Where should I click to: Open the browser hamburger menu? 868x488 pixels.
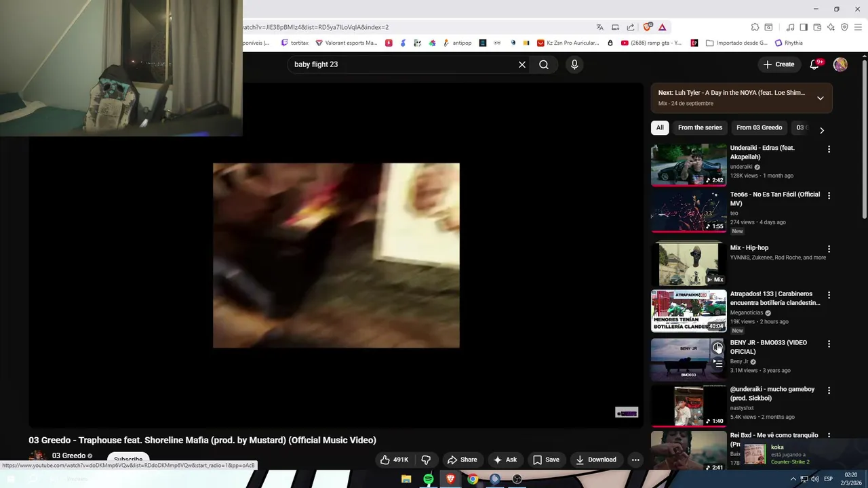pyautogui.click(x=858, y=27)
